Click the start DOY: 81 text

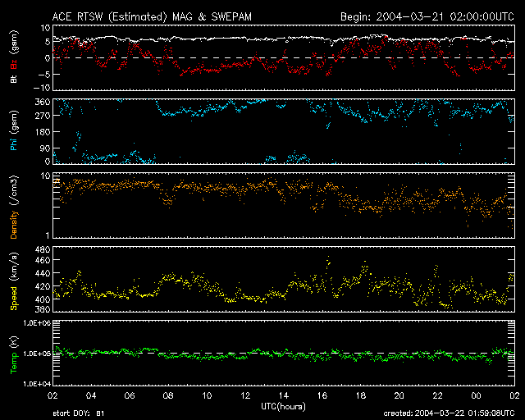(78, 414)
